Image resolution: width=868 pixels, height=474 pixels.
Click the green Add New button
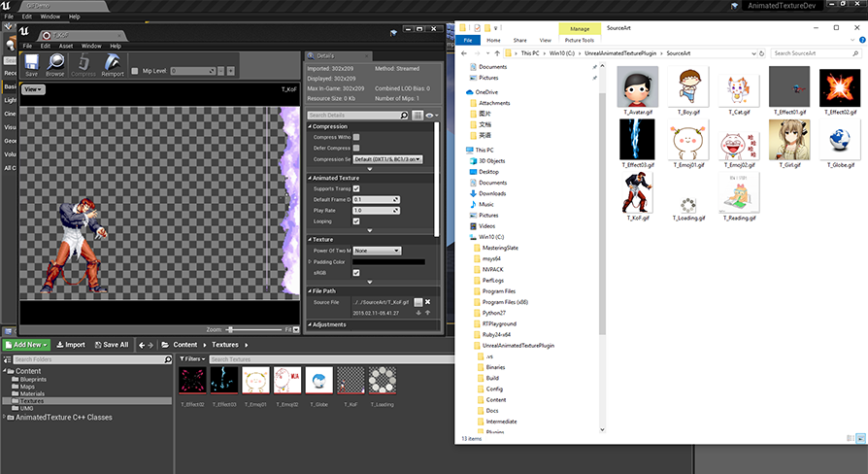(x=28, y=345)
